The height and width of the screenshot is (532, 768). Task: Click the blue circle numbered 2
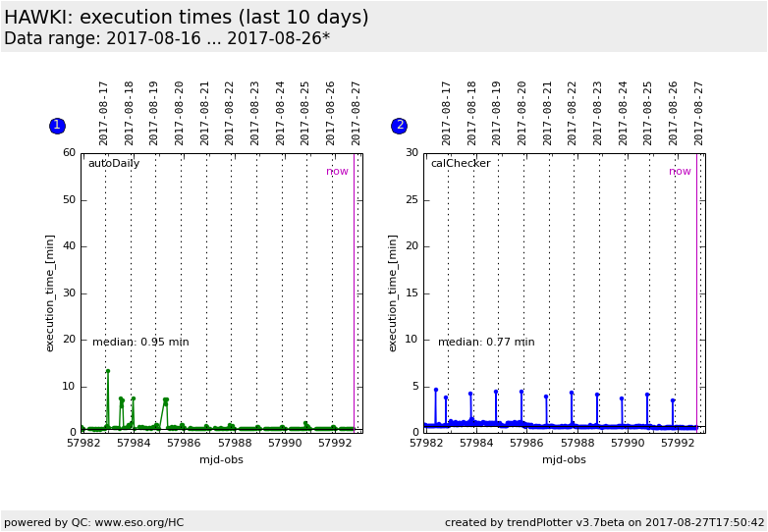pyautogui.click(x=399, y=126)
